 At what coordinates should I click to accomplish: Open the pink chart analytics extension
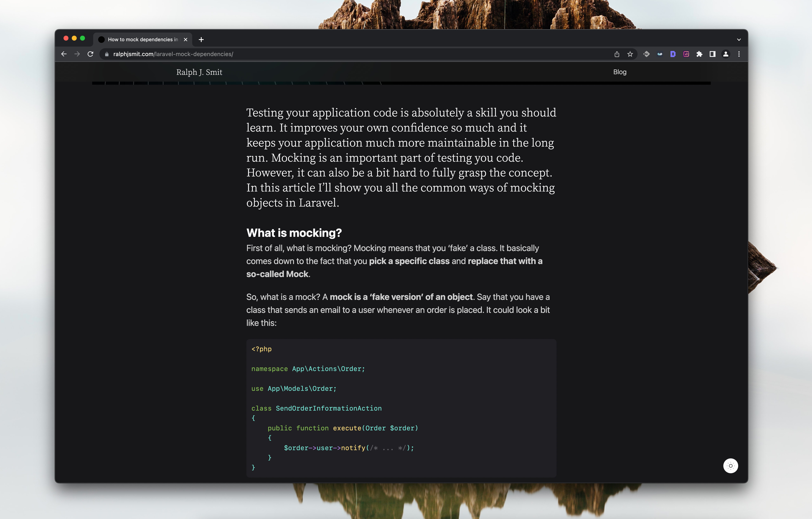(x=686, y=54)
